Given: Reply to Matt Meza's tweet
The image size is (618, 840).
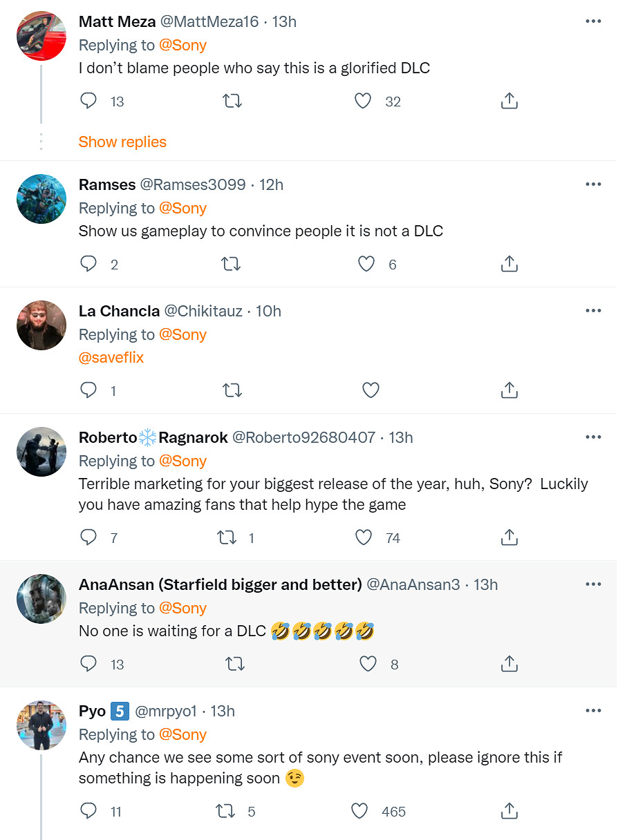Looking at the screenshot, I should click(88, 102).
